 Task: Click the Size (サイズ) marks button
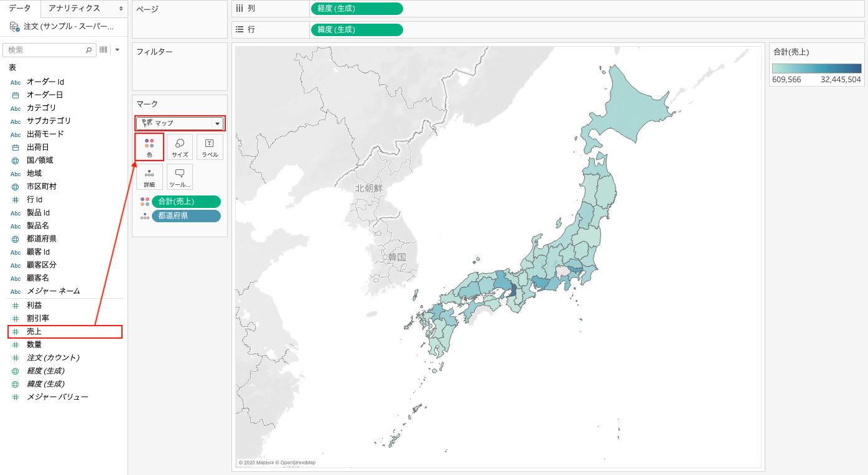coord(180,147)
